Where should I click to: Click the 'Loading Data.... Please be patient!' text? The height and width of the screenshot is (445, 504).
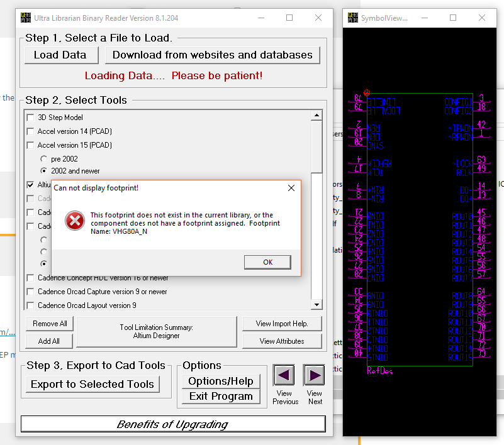[174, 76]
